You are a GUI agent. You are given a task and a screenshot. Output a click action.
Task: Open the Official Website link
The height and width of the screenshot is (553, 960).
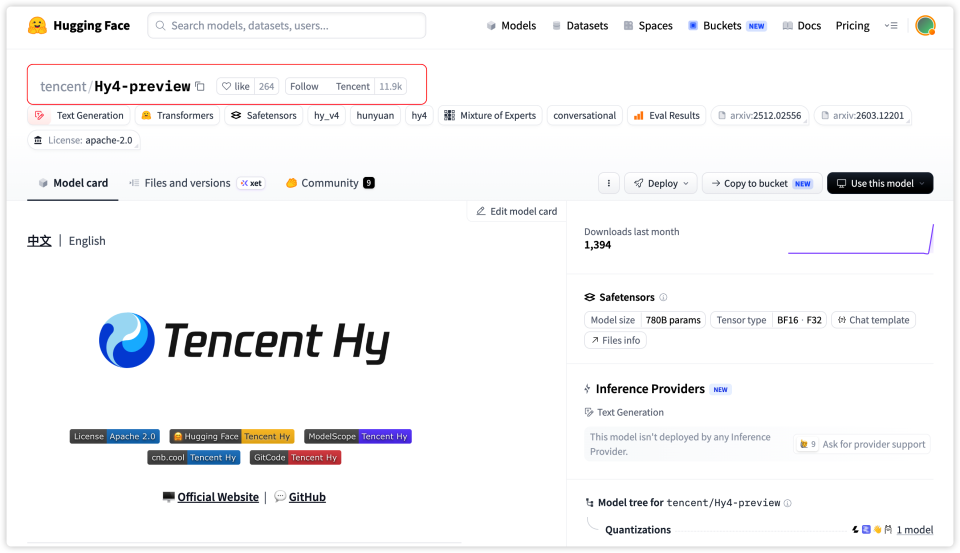point(218,497)
